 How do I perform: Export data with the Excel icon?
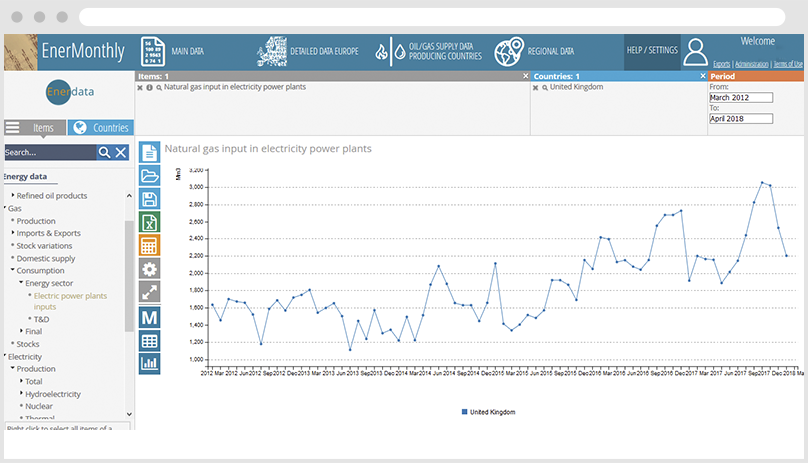click(149, 223)
